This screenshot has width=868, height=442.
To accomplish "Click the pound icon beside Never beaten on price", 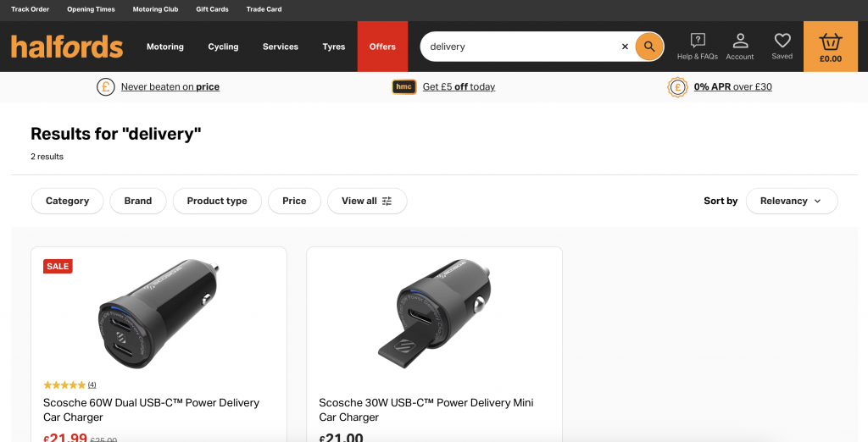I will click(x=106, y=87).
